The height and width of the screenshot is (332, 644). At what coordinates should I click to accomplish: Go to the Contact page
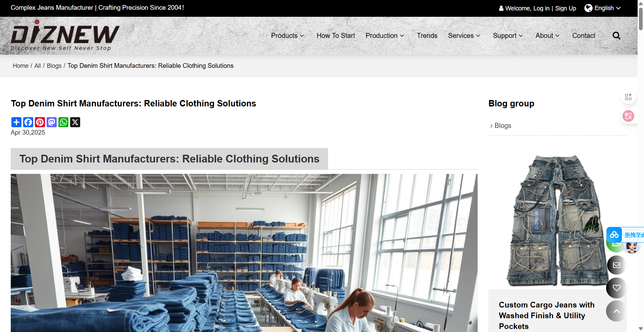click(584, 36)
